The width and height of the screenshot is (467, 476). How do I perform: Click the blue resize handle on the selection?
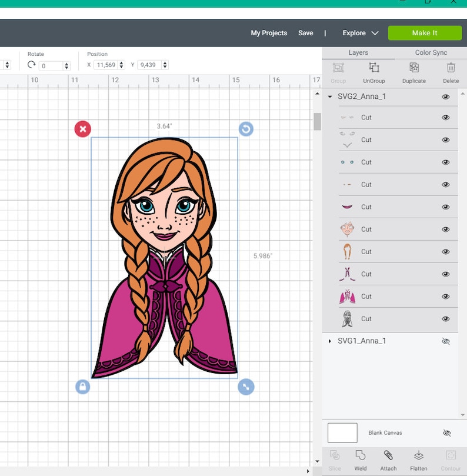click(246, 387)
